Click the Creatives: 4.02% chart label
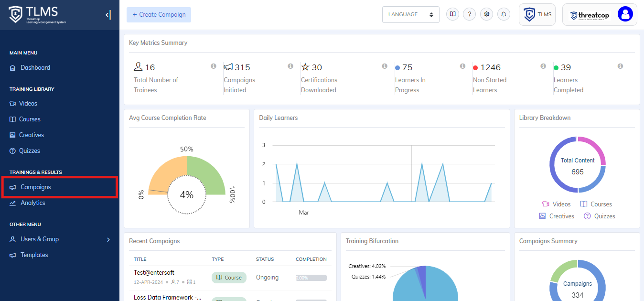 click(x=367, y=266)
